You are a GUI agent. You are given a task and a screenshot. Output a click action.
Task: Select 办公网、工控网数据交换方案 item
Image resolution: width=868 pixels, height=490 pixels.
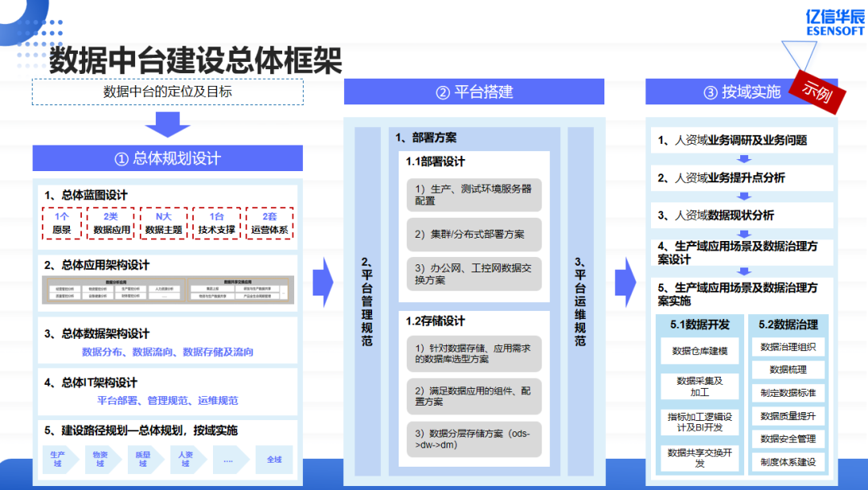coord(474,274)
